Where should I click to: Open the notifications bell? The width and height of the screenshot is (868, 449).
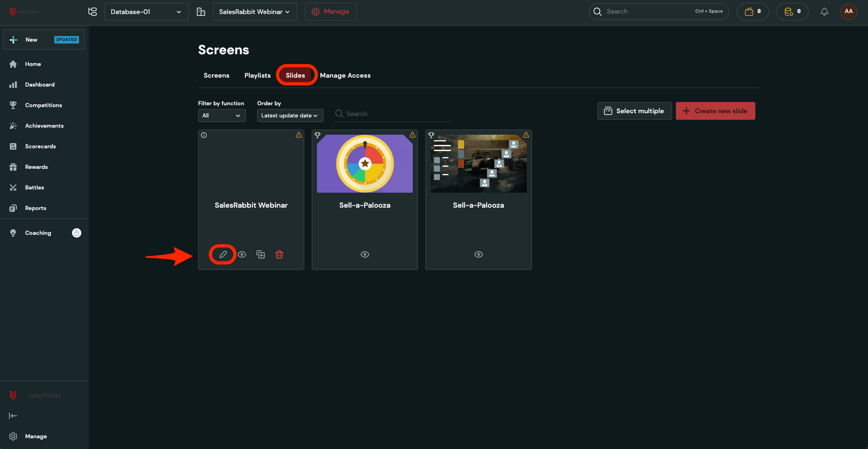pos(824,12)
